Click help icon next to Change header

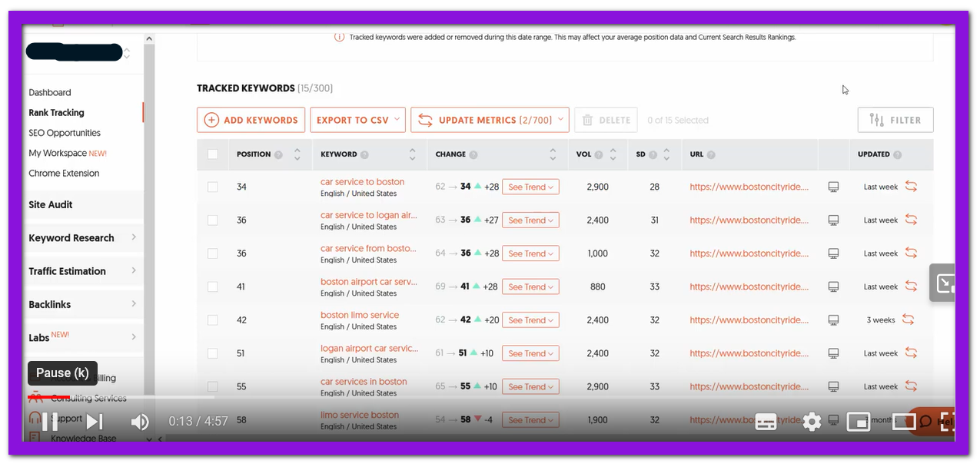[x=473, y=154]
